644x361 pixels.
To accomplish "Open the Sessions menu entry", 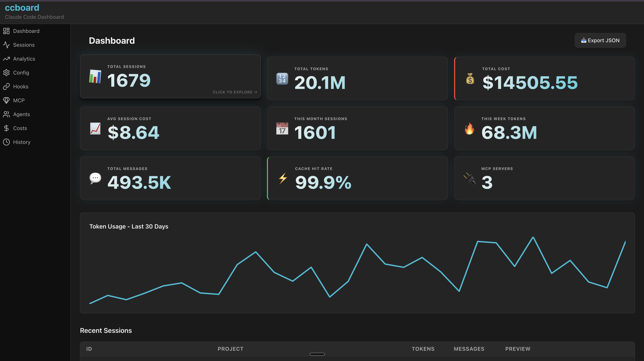I will [24, 45].
